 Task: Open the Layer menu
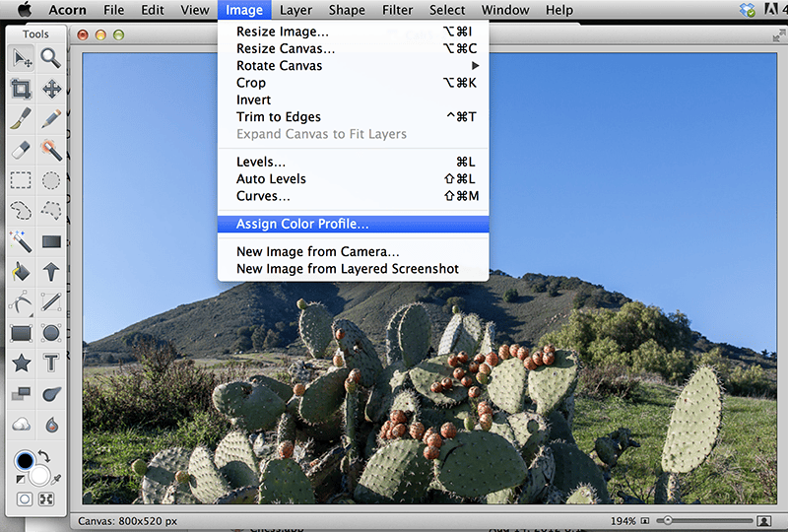[x=295, y=10]
